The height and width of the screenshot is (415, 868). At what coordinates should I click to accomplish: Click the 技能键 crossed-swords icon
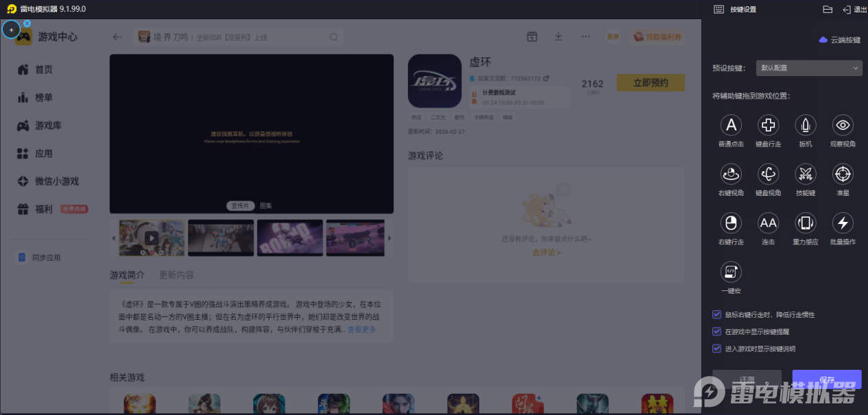coord(805,174)
